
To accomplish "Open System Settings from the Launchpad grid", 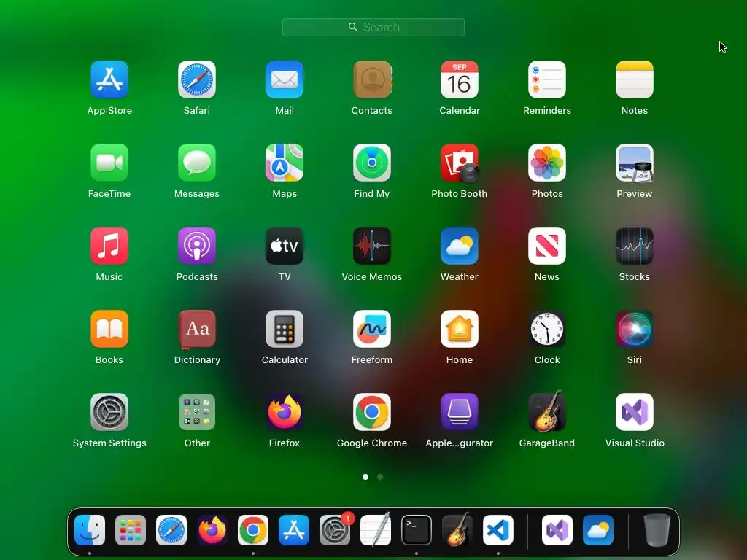I will coord(109,412).
